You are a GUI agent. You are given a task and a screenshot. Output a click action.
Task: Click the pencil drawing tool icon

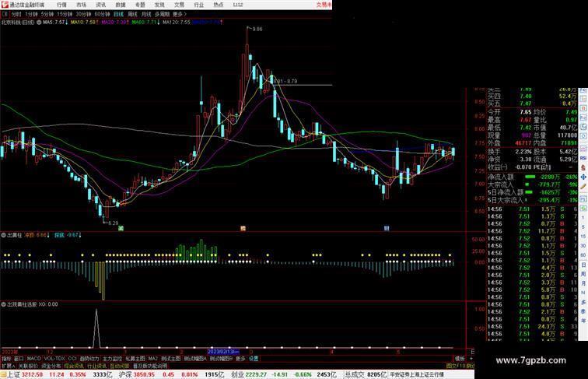pyautogui.click(x=583, y=187)
